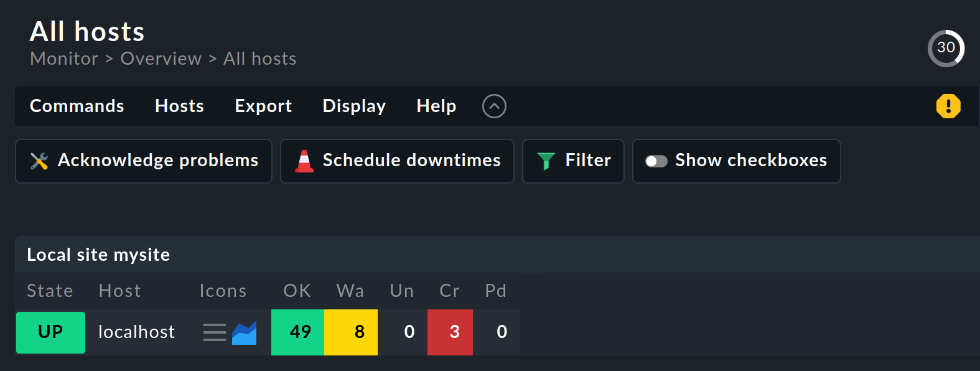
Task: Click Schedule downtimes button
Action: pyautogui.click(x=397, y=161)
